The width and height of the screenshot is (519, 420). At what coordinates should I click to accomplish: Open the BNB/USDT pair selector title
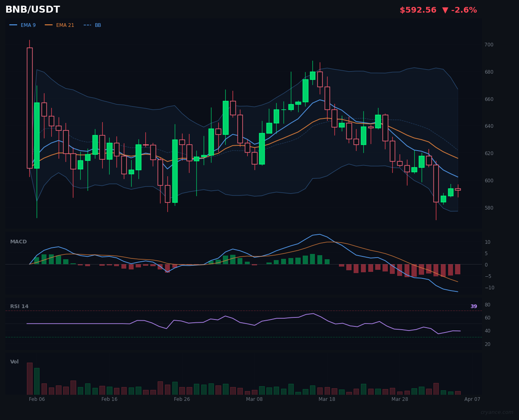tap(33, 10)
